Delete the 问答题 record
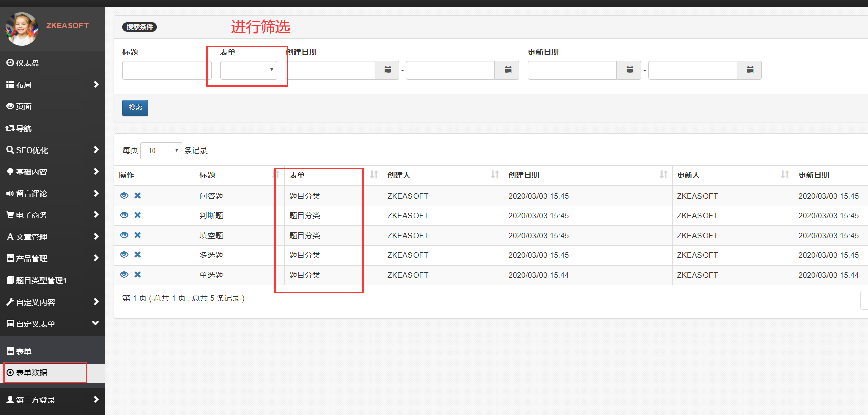This screenshot has width=868, height=415. point(137,196)
